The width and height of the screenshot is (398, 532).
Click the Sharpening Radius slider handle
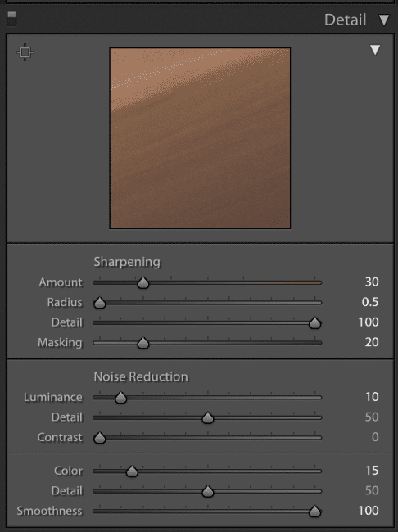pyautogui.click(x=100, y=303)
